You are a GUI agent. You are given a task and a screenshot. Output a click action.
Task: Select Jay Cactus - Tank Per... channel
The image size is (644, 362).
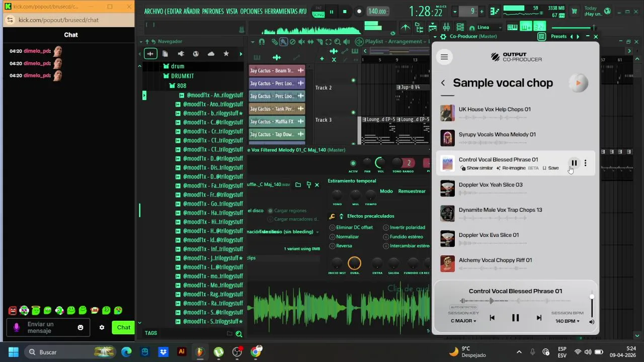277,109
